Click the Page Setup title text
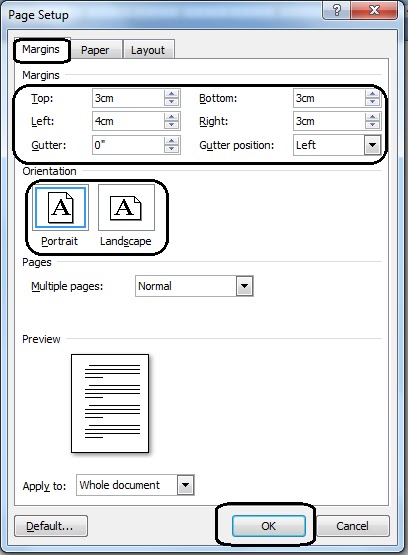The width and height of the screenshot is (408, 555). (38, 15)
